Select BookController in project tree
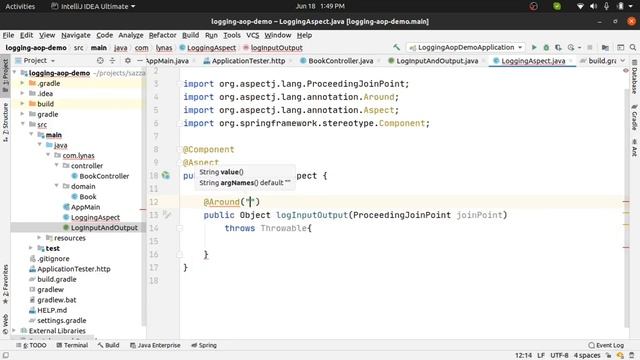The width and height of the screenshot is (640, 360). coord(104,176)
